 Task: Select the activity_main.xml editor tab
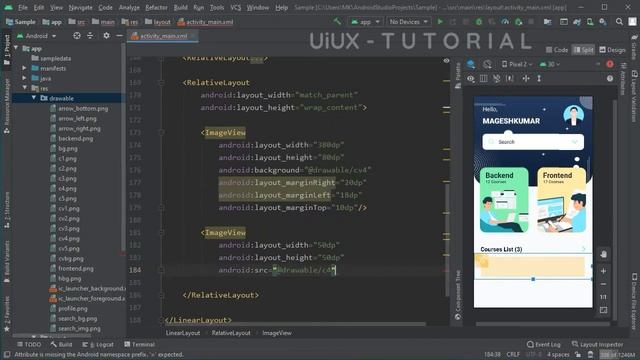coord(162,36)
